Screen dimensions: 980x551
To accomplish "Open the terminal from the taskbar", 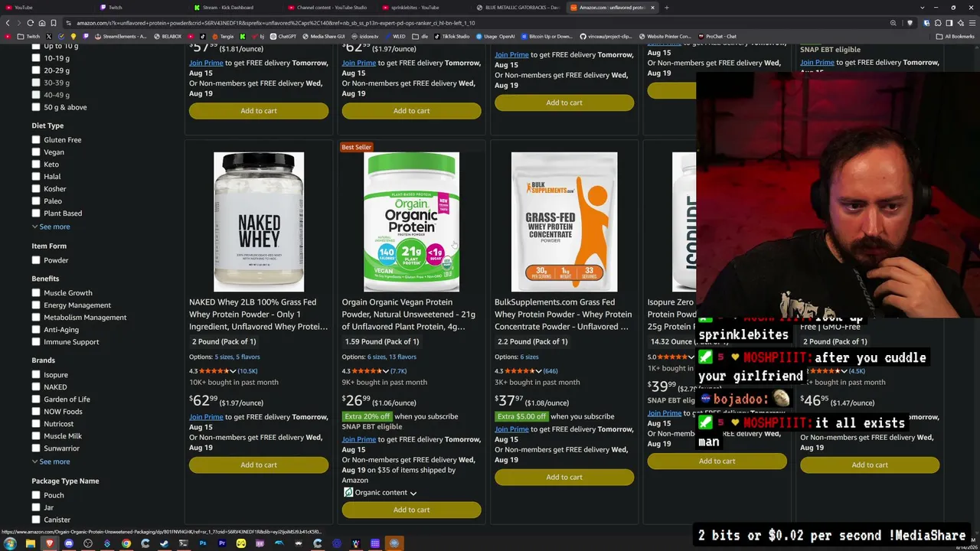I will [184, 543].
